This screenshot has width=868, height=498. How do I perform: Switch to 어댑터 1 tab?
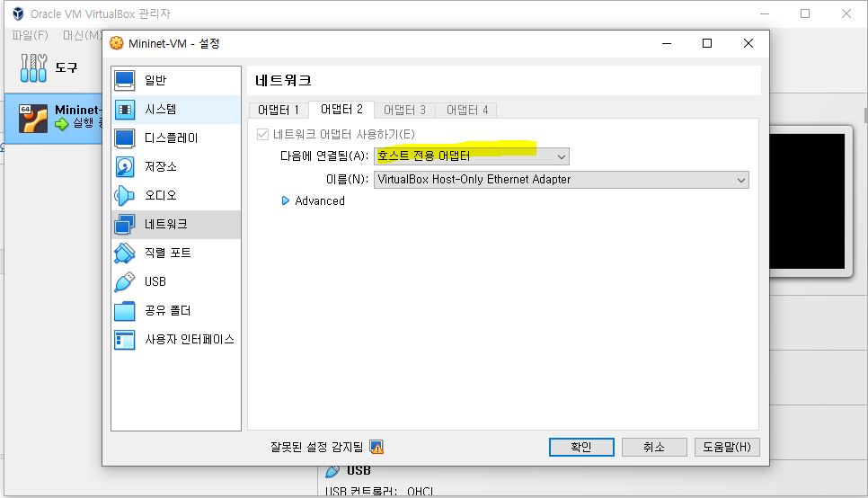tap(279, 110)
